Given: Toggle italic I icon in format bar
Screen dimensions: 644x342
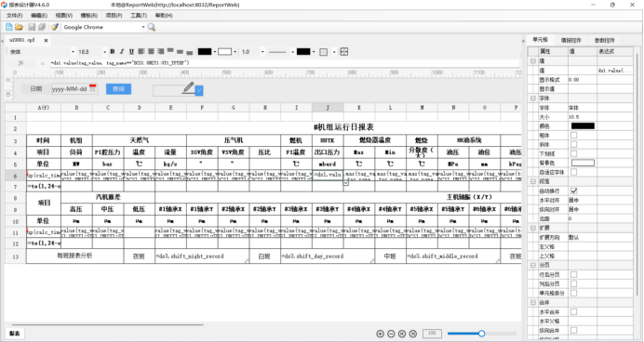Looking at the screenshot, I should pyautogui.click(x=122, y=52).
